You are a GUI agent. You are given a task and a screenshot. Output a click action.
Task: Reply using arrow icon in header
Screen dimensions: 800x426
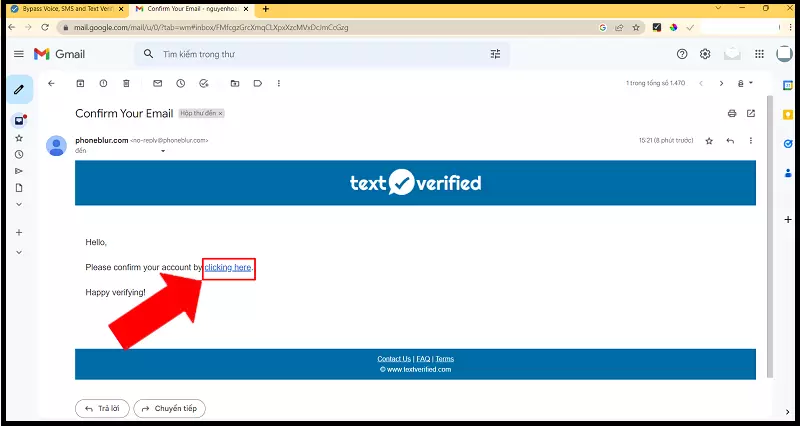click(730, 141)
